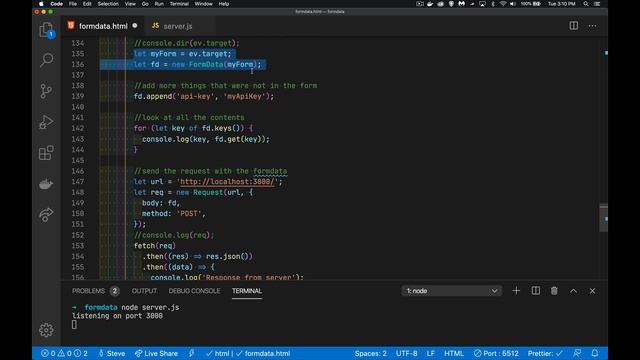640x360 pixels.
Task: Open the Live Share view in activity bar
Action: coord(46,215)
